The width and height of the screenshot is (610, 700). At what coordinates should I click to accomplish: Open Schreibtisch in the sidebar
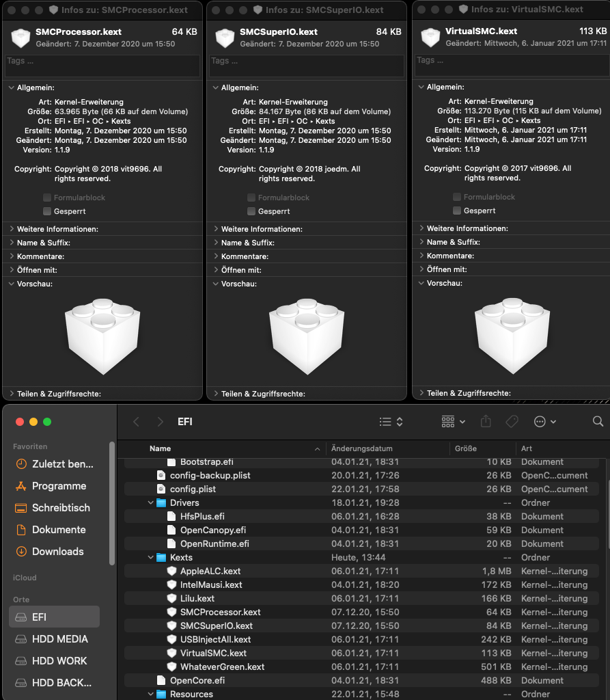coord(54,508)
